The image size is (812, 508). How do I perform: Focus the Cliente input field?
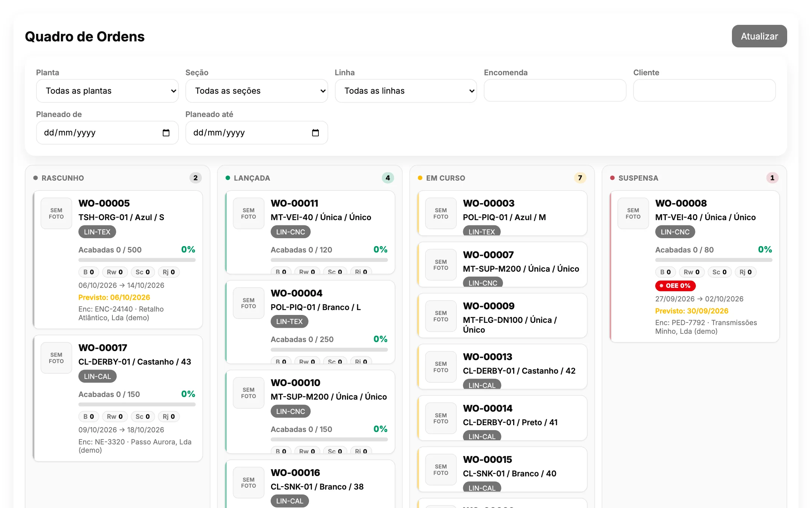coord(704,90)
